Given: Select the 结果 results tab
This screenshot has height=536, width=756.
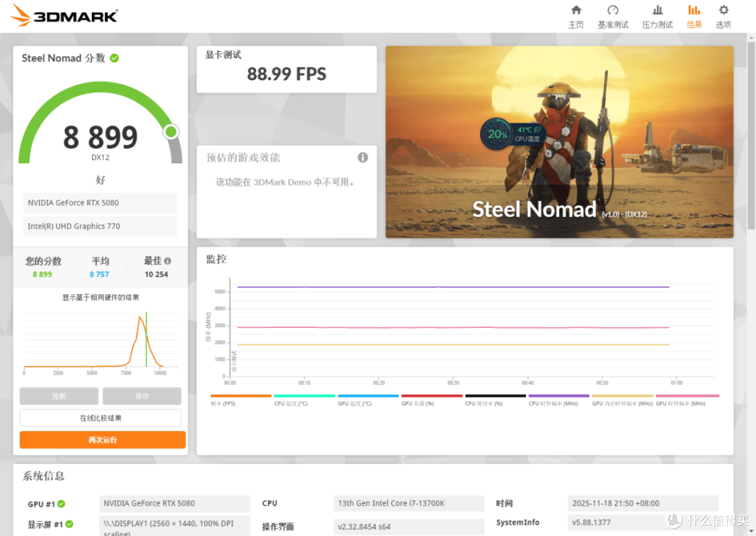Looking at the screenshot, I should coord(694,17).
